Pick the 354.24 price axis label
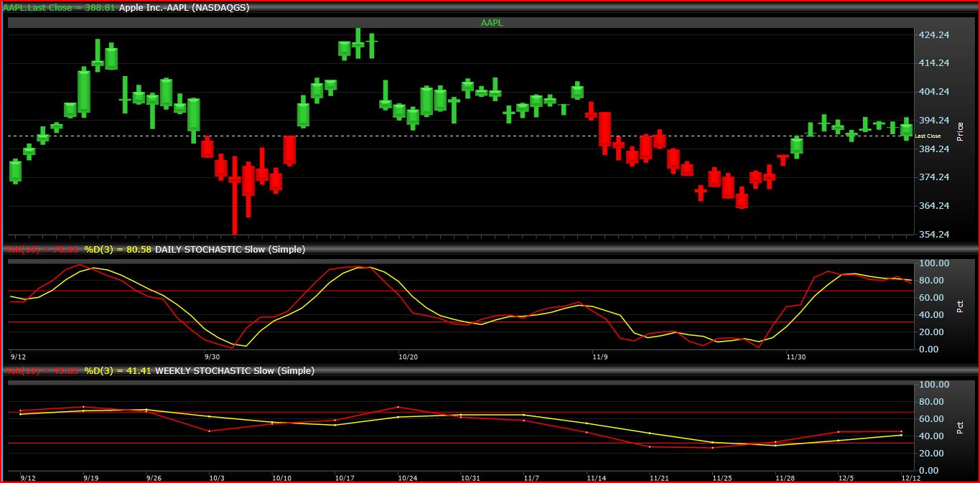The width and height of the screenshot is (980, 483). point(934,235)
